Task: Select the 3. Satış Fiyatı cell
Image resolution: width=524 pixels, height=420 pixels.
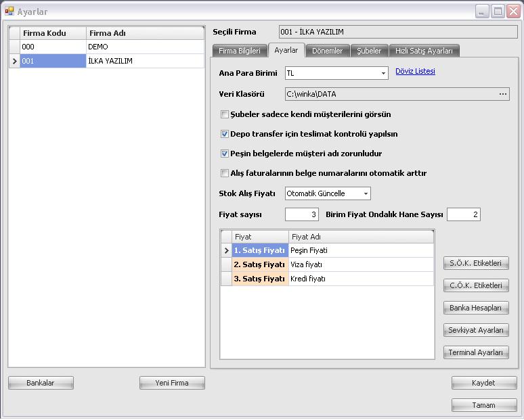Action: coord(260,279)
